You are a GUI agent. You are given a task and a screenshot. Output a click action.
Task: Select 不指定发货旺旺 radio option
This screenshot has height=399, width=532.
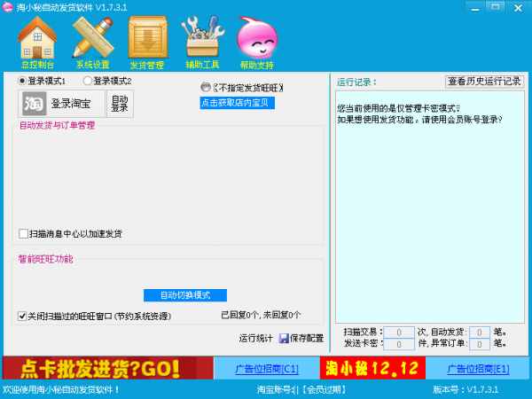click(206, 87)
